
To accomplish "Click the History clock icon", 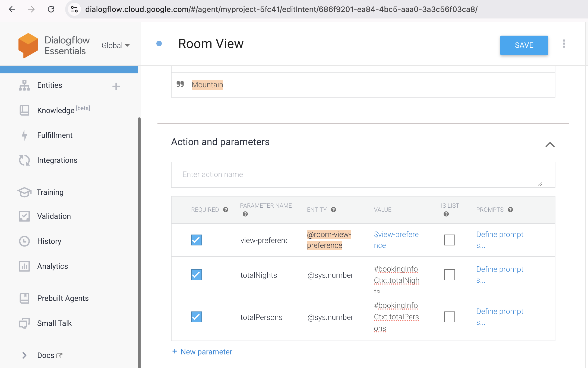I will (x=24, y=241).
